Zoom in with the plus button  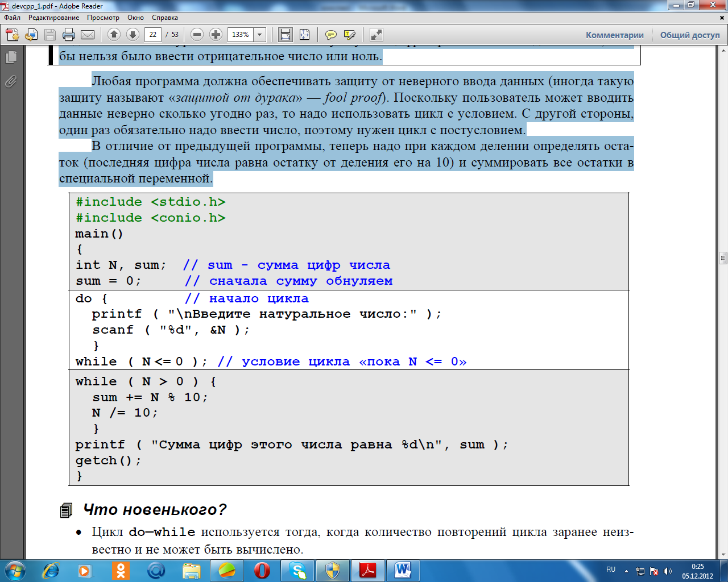[x=216, y=35]
